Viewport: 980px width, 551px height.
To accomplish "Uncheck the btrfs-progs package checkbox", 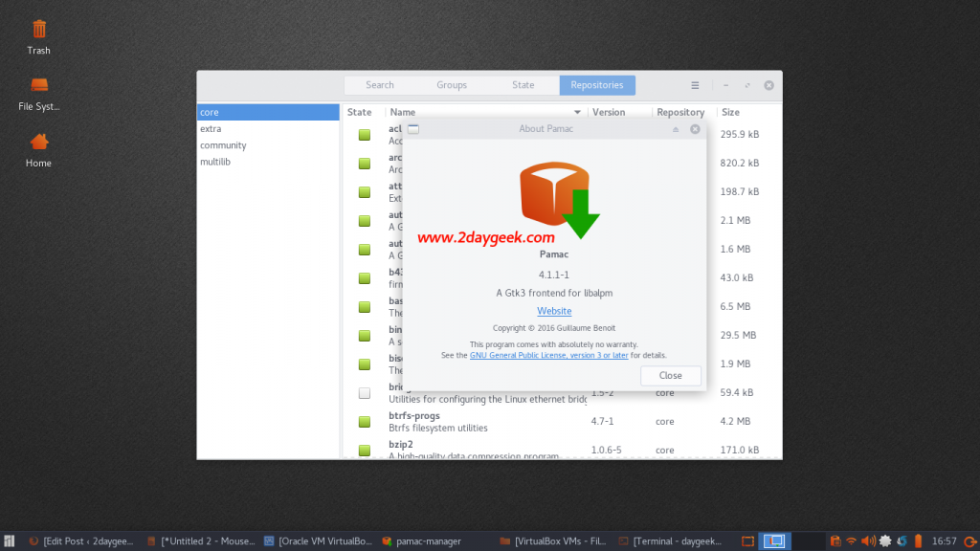I will (364, 421).
